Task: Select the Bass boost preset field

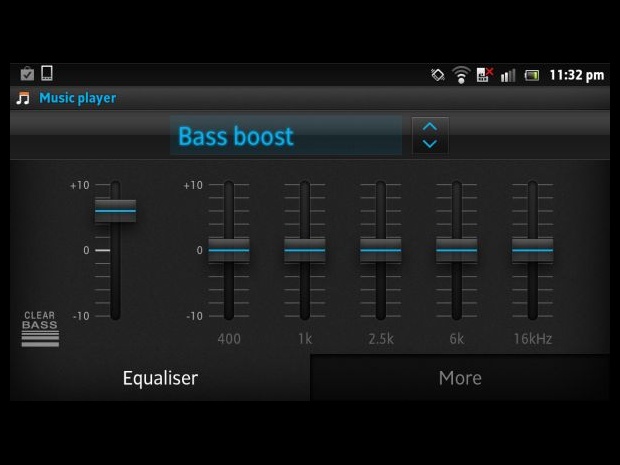Action: click(286, 135)
